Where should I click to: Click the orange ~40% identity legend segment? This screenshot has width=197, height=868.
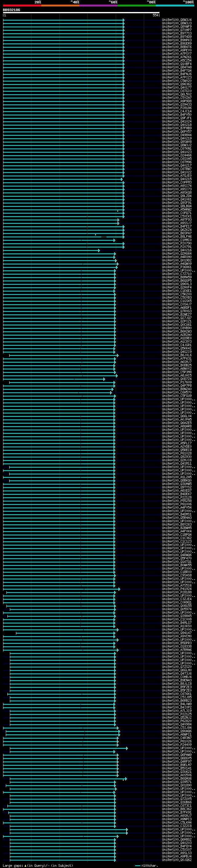click(60, 6)
